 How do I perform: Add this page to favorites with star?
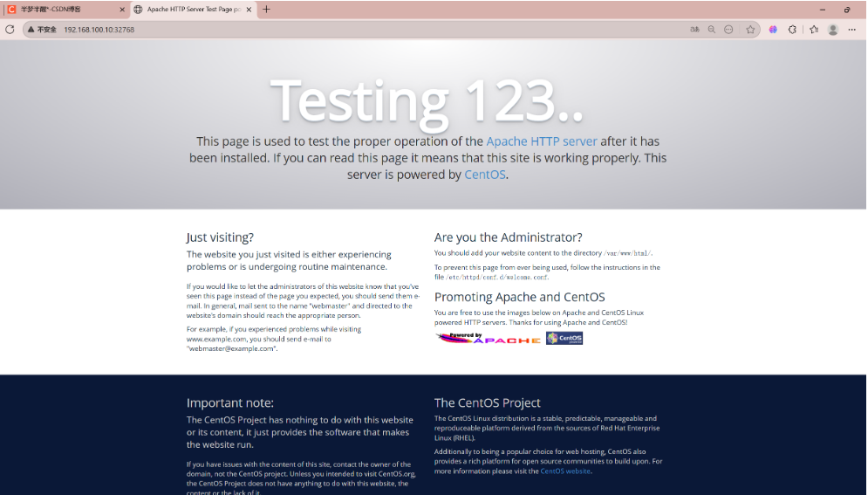click(x=750, y=30)
